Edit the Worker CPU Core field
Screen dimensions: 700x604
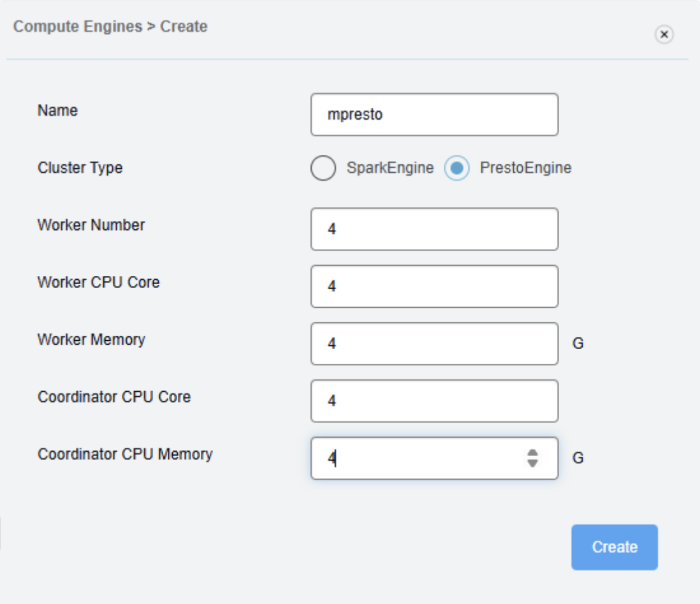pyautogui.click(x=434, y=286)
